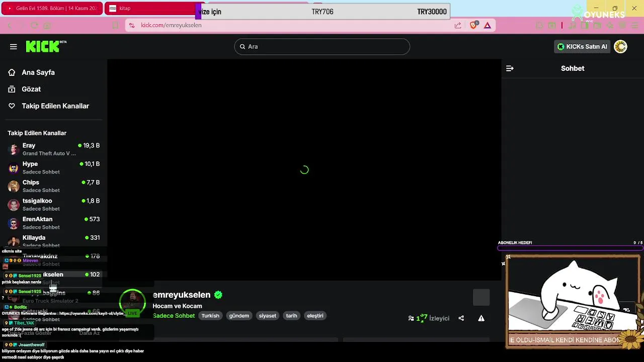
Task: Open Hype channel from followed list
Action: 54,168
